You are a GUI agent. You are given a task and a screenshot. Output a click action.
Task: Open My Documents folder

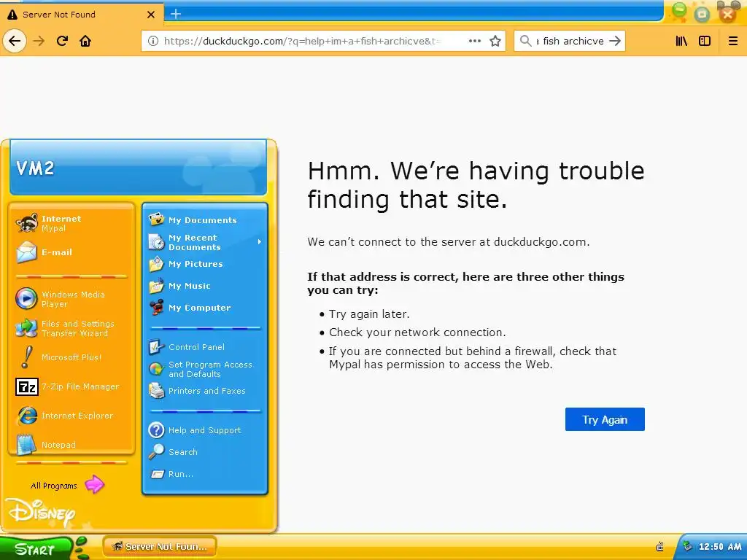coord(205,220)
